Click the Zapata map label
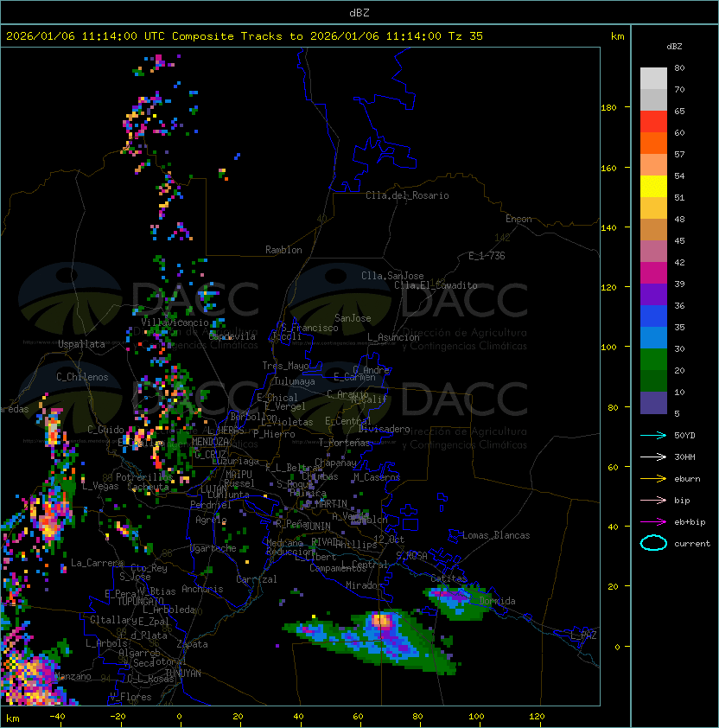This screenshot has width=719, height=728. click(x=192, y=644)
